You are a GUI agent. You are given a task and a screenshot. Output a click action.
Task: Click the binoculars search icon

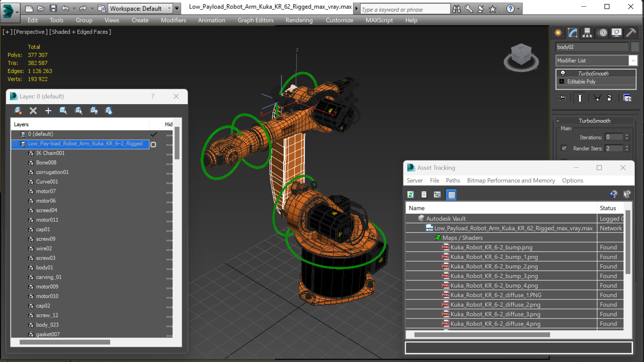tap(456, 9)
